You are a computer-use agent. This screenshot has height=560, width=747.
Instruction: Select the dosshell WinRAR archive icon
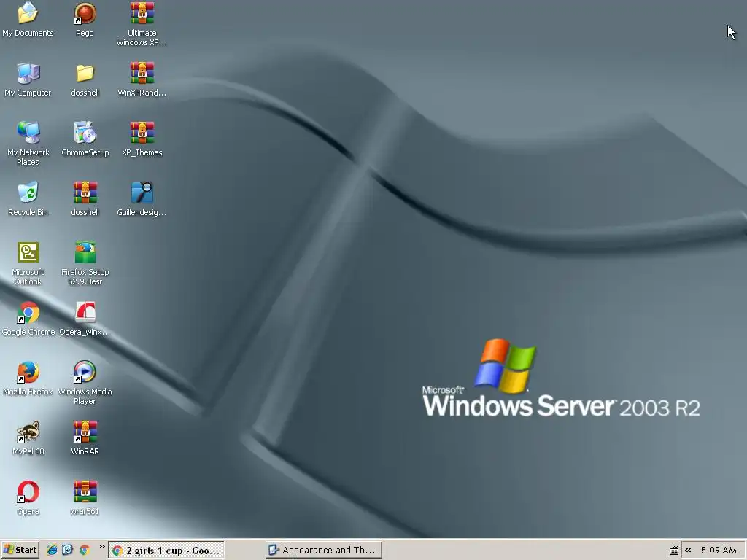[x=85, y=192]
